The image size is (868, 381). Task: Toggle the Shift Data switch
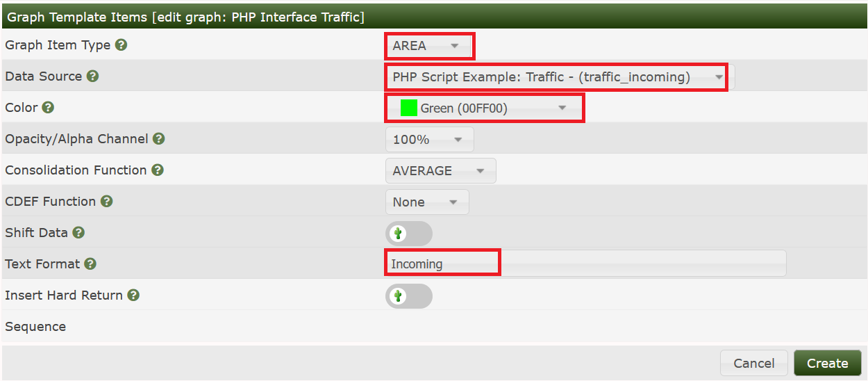(409, 234)
